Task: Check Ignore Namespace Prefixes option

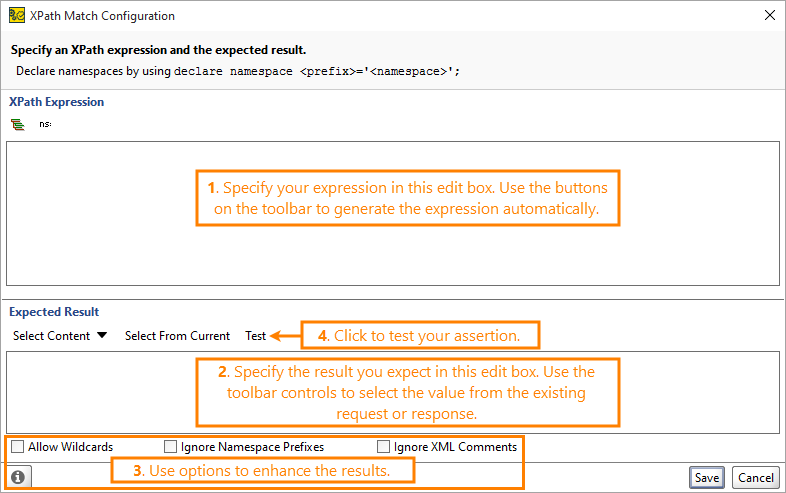Action: [170, 446]
